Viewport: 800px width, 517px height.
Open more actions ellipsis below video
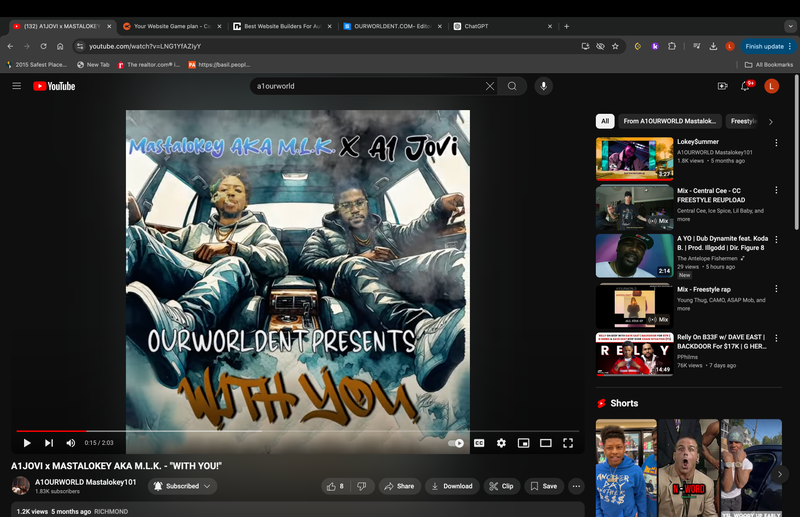(x=577, y=486)
